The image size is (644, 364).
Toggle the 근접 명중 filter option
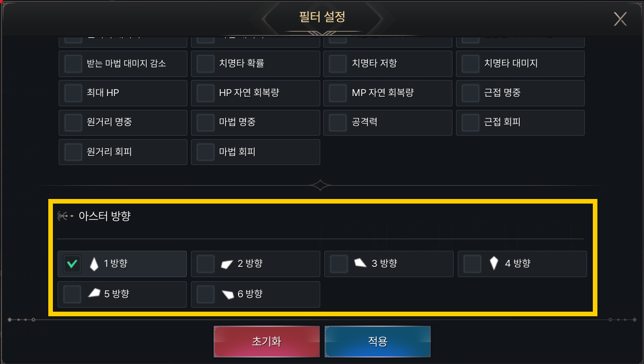(x=470, y=93)
